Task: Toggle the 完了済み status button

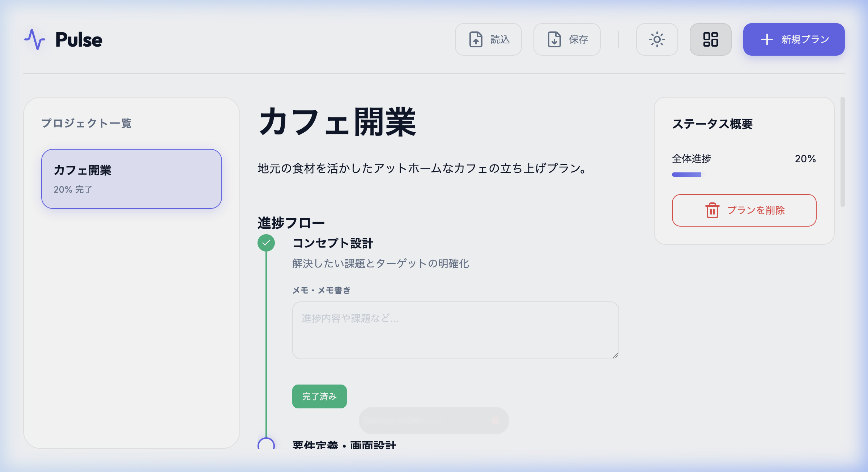Action: tap(319, 396)
